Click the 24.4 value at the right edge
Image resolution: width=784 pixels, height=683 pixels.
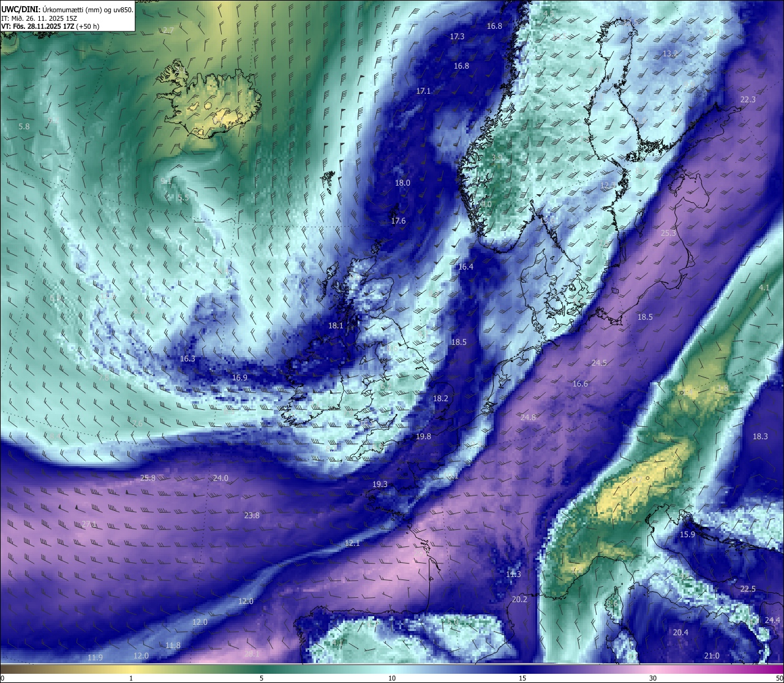[772, 621]
